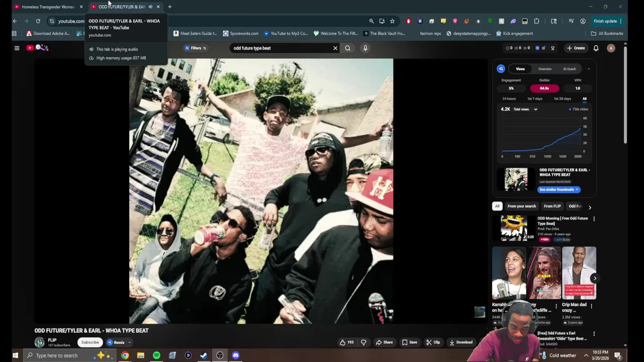Screen dimensions: 644x362
Task: Click the magnifier search button
Action: (x=348, y=48)
